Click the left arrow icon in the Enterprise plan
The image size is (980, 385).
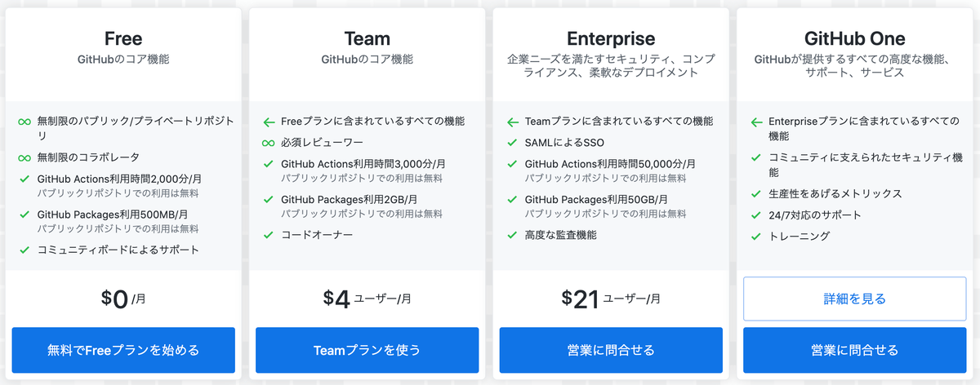coord(512,122)
